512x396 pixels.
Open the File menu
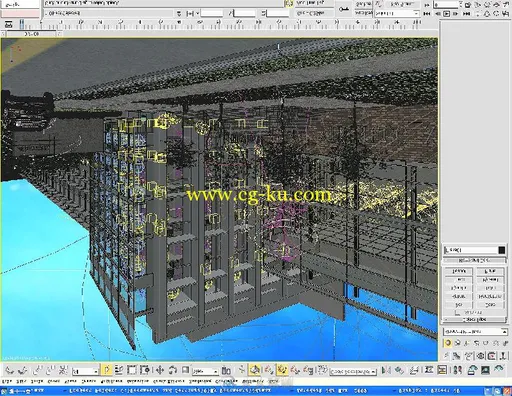[7, 380]
